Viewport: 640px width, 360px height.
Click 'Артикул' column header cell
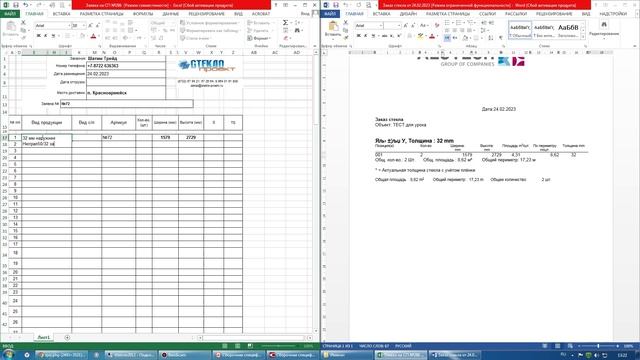coord(118,122)
